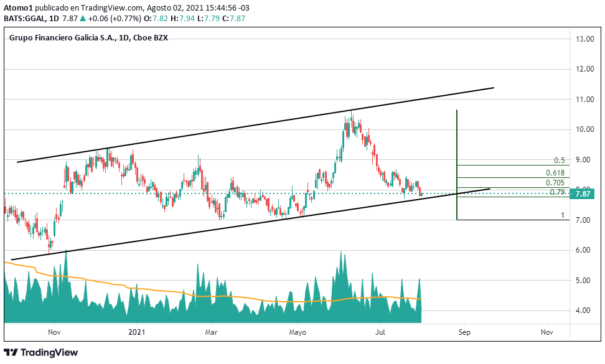Click the Sep label on time axis
The height and width of the screenshot is (364, 605).
[x=464, y=332]
